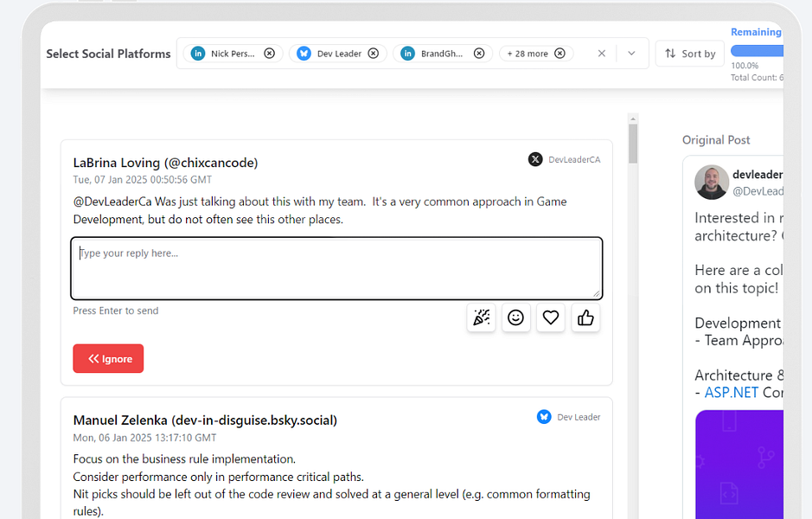
Task: Click the Select Social Platforms label
Action: point(108,54)
